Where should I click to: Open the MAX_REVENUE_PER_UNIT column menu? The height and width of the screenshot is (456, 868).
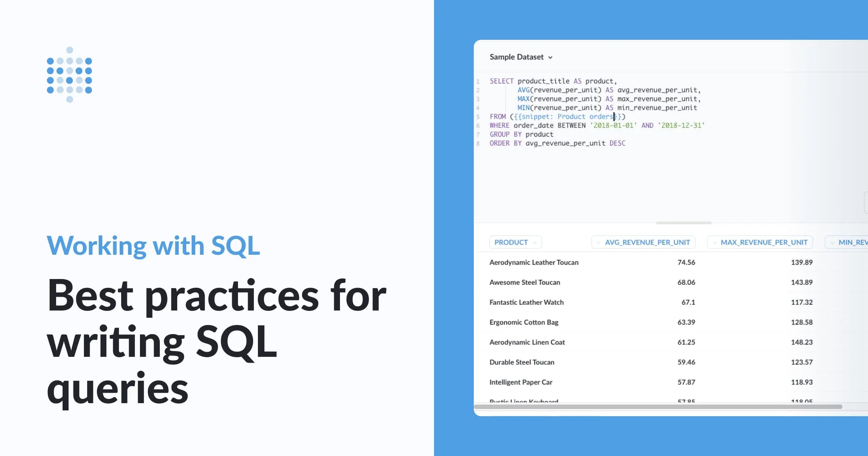tap(759, 242)
